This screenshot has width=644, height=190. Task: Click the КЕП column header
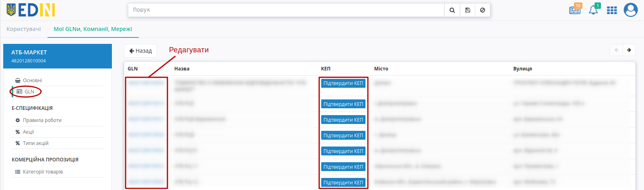326,69
